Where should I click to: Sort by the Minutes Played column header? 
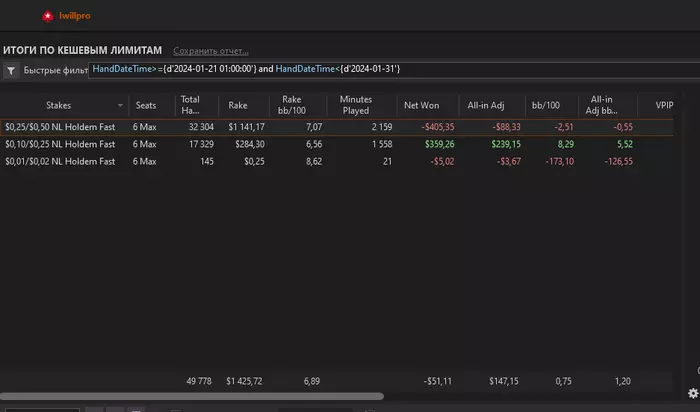(x=355, y=105)
